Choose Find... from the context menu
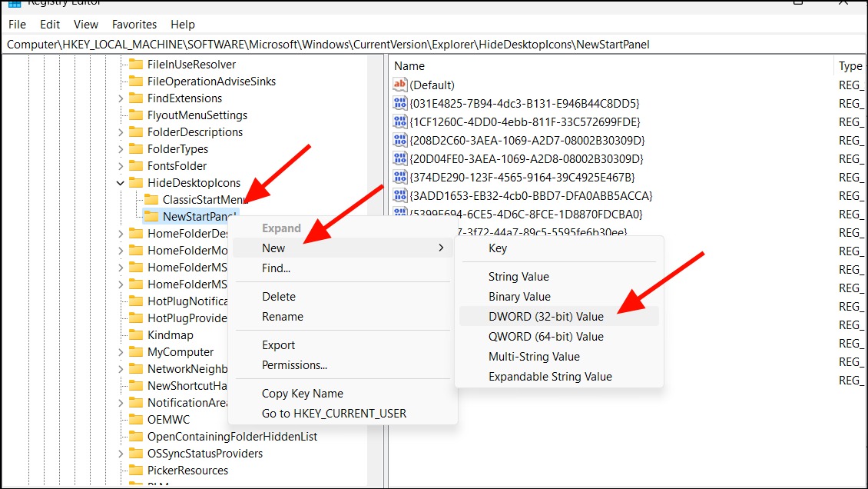 [x=343, y=268]
